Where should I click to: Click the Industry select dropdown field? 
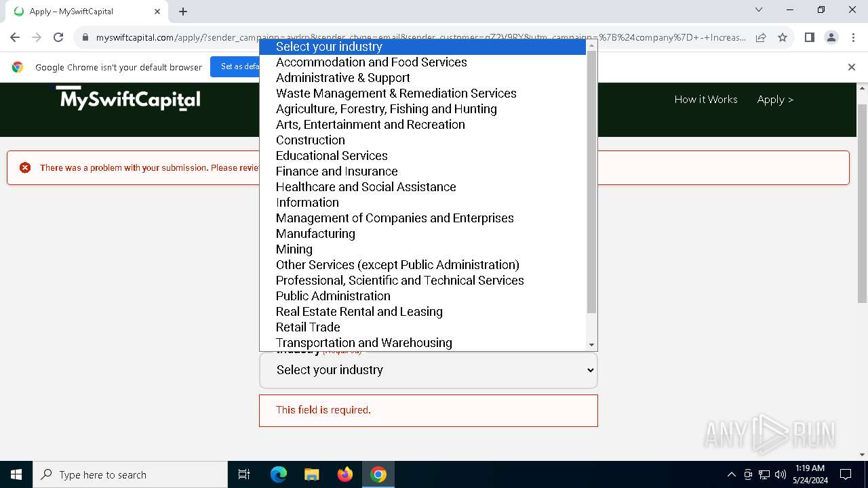tap(429, 370)
